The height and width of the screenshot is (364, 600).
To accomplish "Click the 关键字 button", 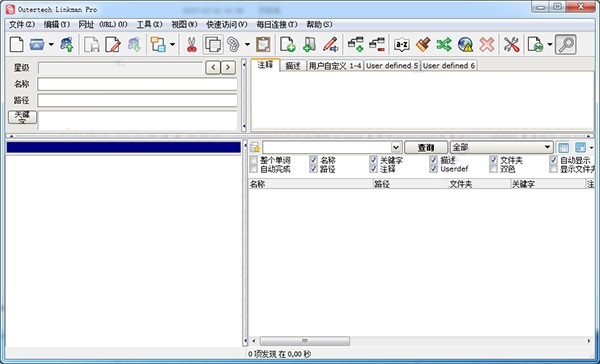I will (22, 117).
